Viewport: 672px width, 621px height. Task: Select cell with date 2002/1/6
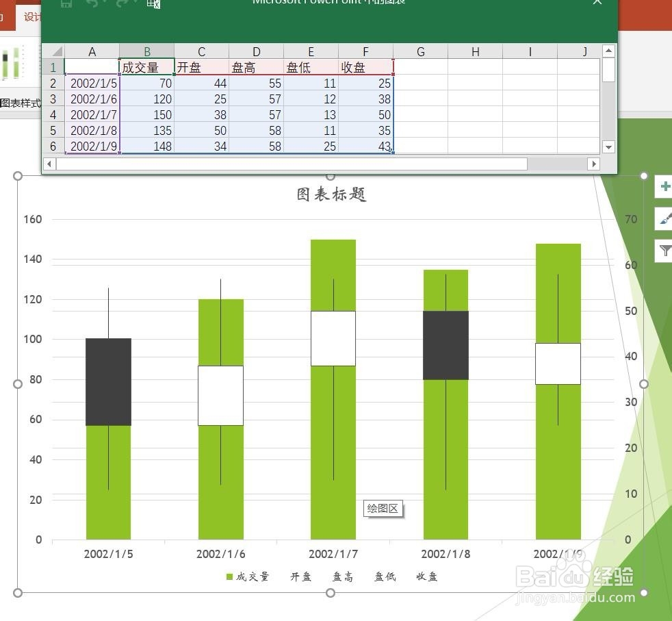click(x=92, y=99)
